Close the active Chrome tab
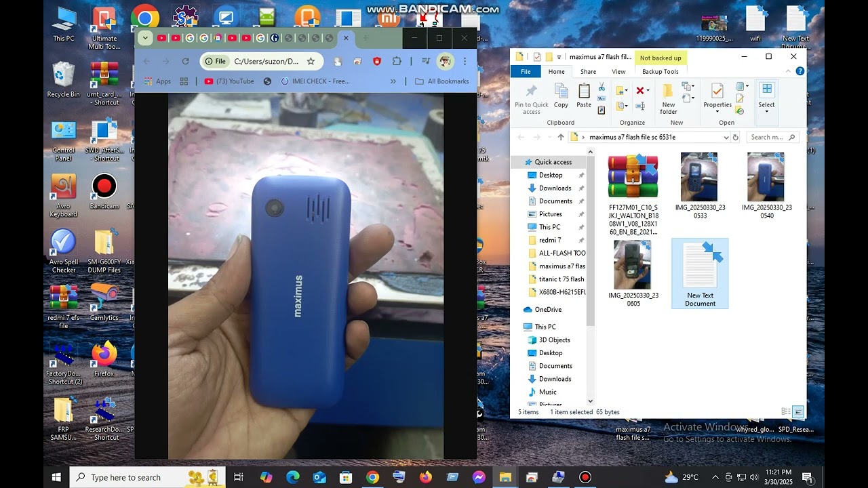The height and width of the screenshot is (488, 868). 346,38
